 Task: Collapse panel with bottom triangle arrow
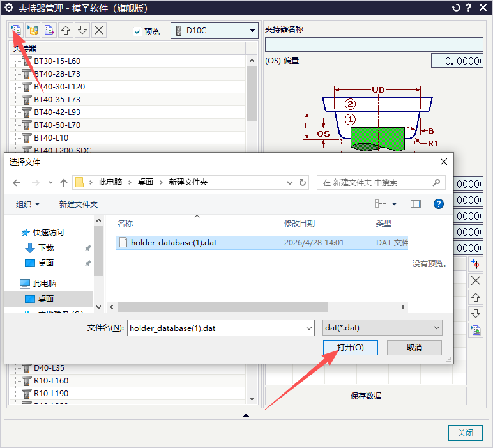click(247, 415)
